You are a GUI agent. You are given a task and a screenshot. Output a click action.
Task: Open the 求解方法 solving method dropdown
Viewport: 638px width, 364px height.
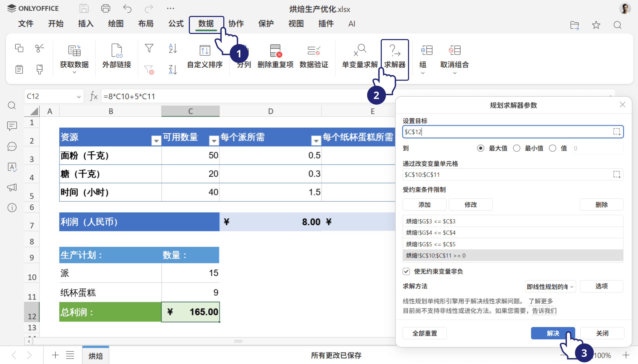pyautogui.click(x=550, y=286)
